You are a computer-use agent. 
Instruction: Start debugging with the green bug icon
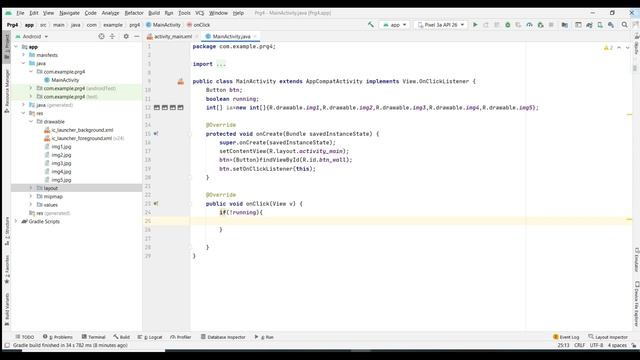coord(508,25)
